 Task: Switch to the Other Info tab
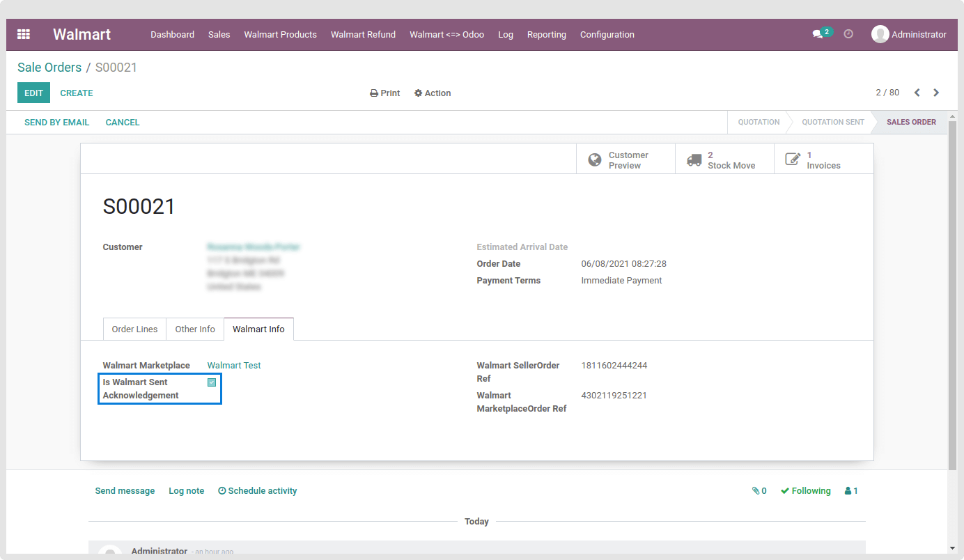click(x=195, y=329)
